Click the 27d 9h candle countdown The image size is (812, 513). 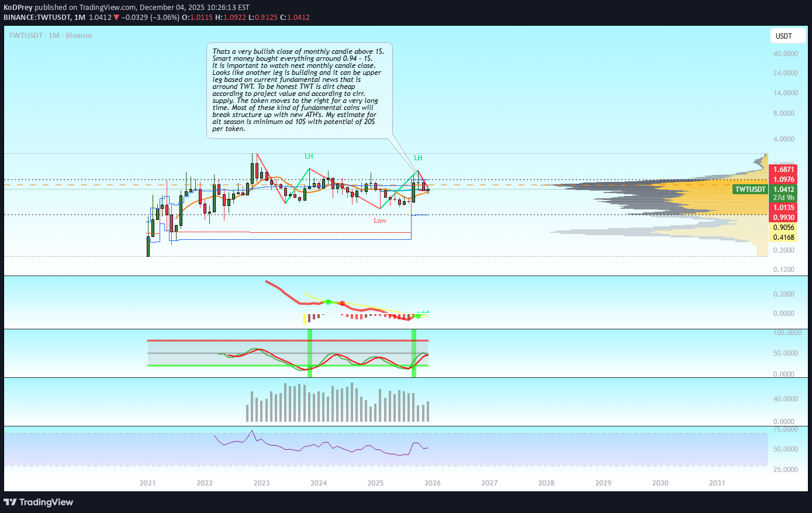pos(783,198)
